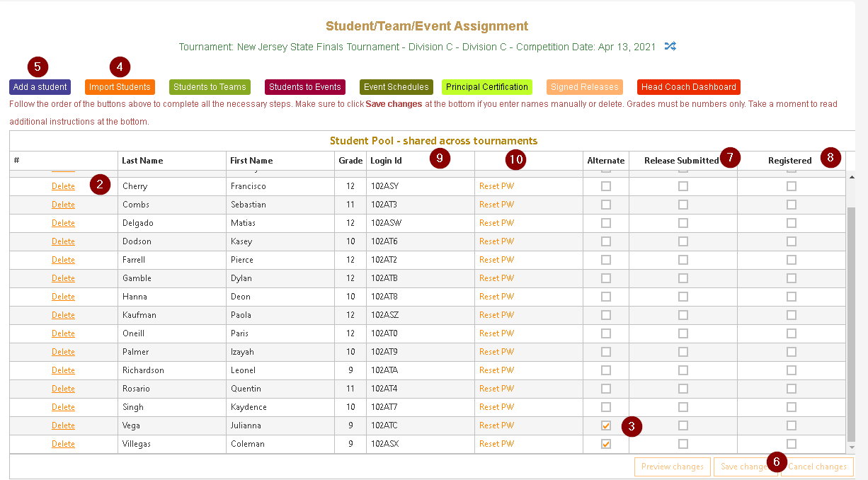The image size is (868, 480).
Task: Open the Add a student button
Action: 40,87
